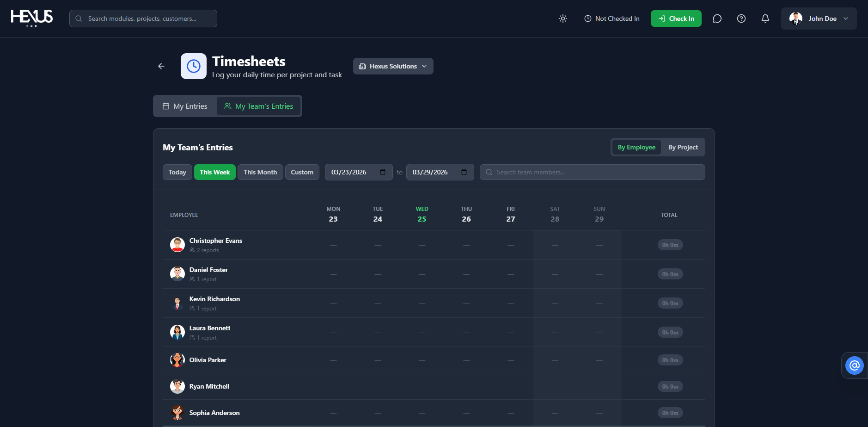Open the John Doe user menu
Viewport: 868px width, 427px height.
(819, 19)
